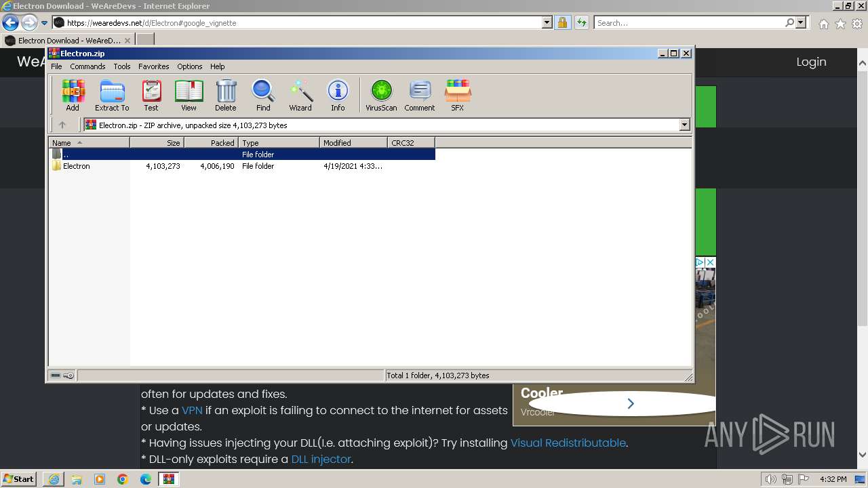868x488 pixels.
Task: Click the drive icon in status bar
Action: (x=56, y=375)
